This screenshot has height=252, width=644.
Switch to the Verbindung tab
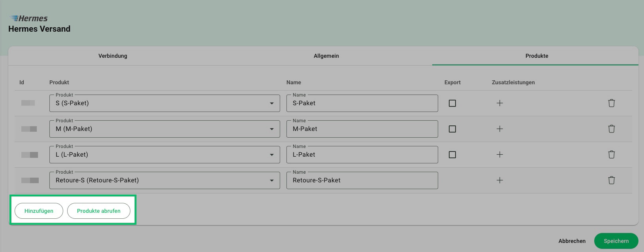[x=113, y=56]
